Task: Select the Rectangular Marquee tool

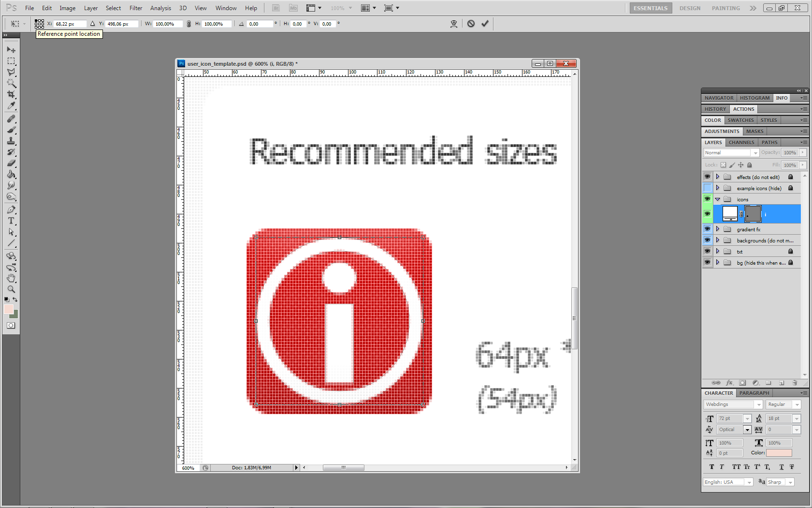Action: click(x=11, y=61)
